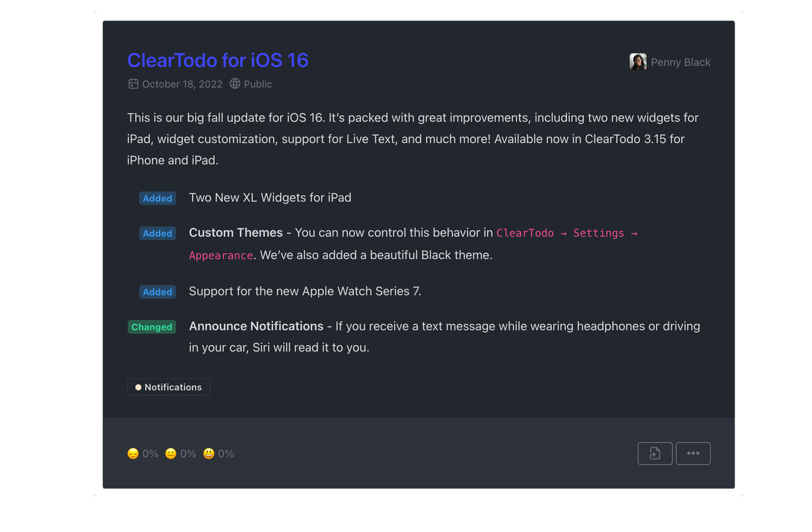Click the Added badge for XL Widgets

pos(158,198)
